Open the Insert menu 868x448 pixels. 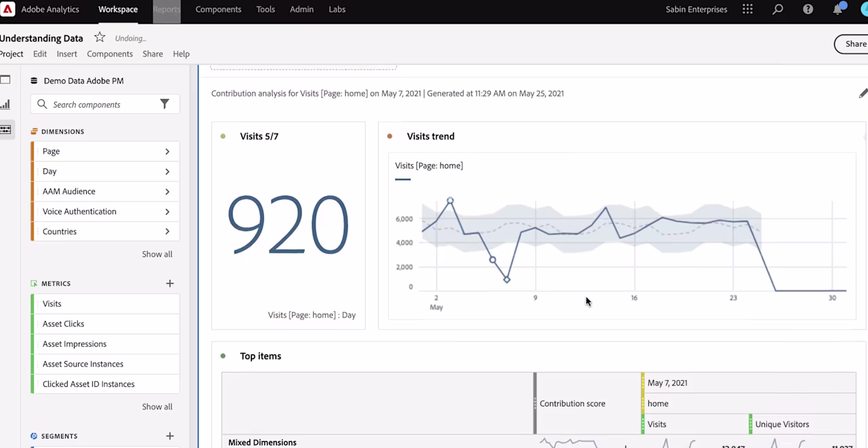pos(67,54)
